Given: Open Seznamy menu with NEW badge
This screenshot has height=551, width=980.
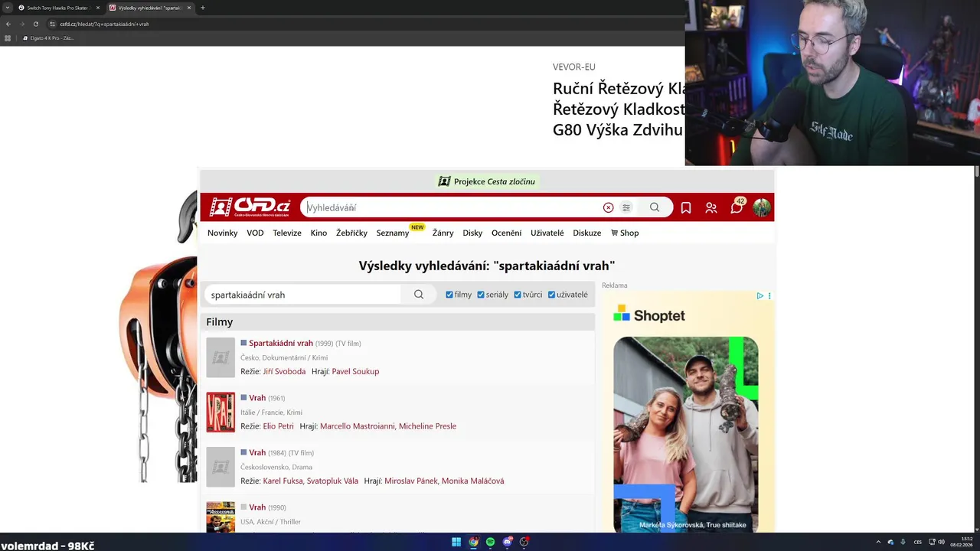Looking at the screenshot, I should (x=393, y=233).
